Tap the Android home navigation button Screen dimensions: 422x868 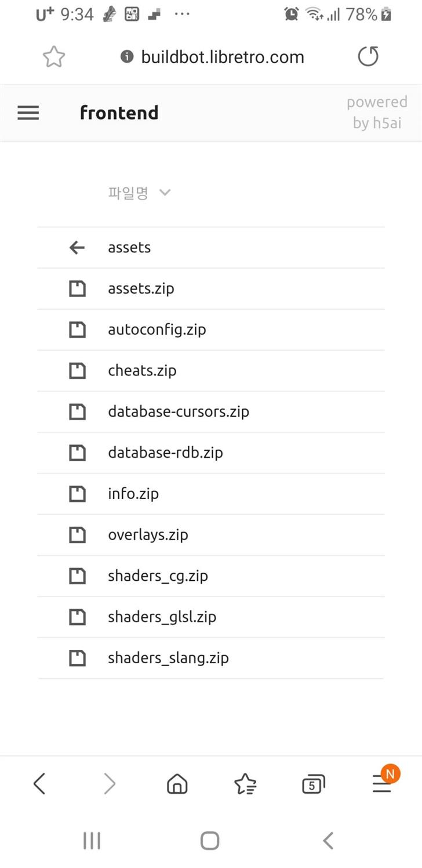point(210,840)
